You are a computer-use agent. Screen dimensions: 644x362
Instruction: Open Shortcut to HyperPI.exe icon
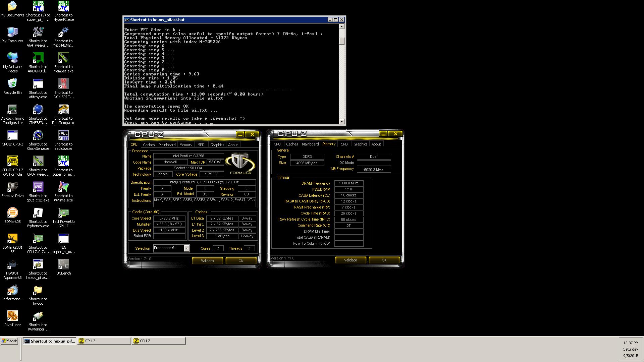pyautogui.click(x=63, y=11)
